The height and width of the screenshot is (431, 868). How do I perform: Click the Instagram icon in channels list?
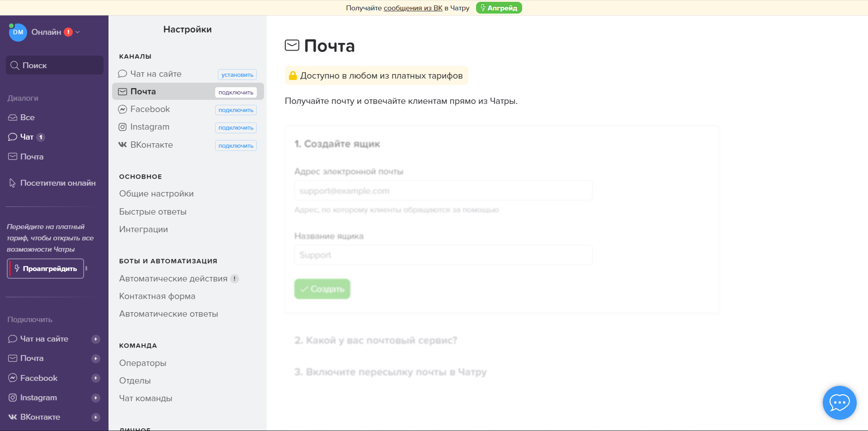point(123,127)
